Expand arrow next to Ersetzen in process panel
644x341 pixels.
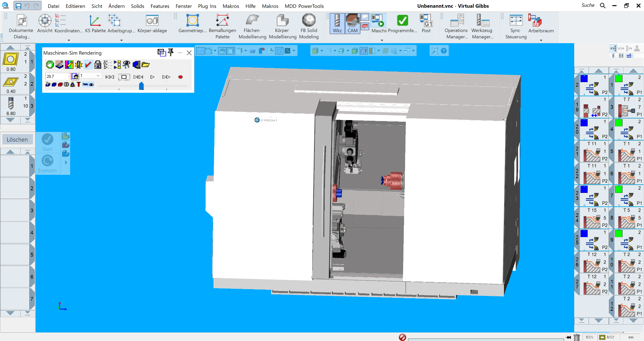tap(66, 162)
